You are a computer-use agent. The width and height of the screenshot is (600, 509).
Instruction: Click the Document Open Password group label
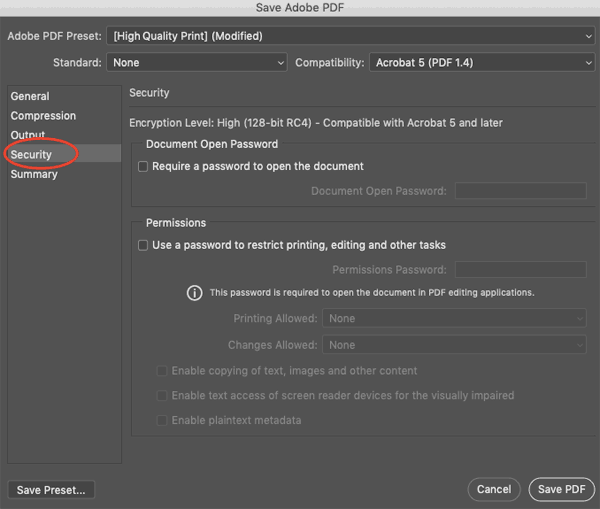(212, 144)
